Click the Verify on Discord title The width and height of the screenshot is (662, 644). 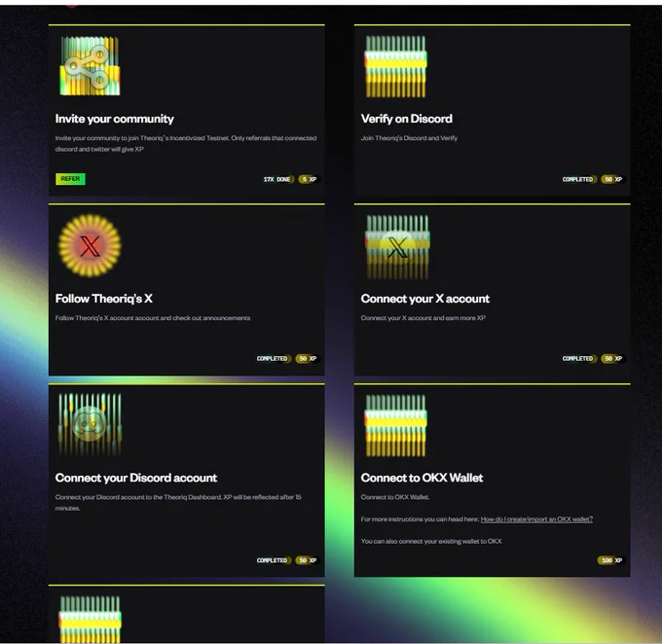click(x=407, y=119)
